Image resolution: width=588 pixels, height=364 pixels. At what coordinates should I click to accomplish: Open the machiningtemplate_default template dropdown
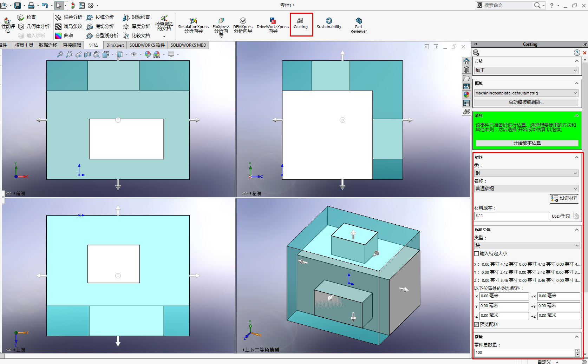pyautogui.click(x=526, y=93)
